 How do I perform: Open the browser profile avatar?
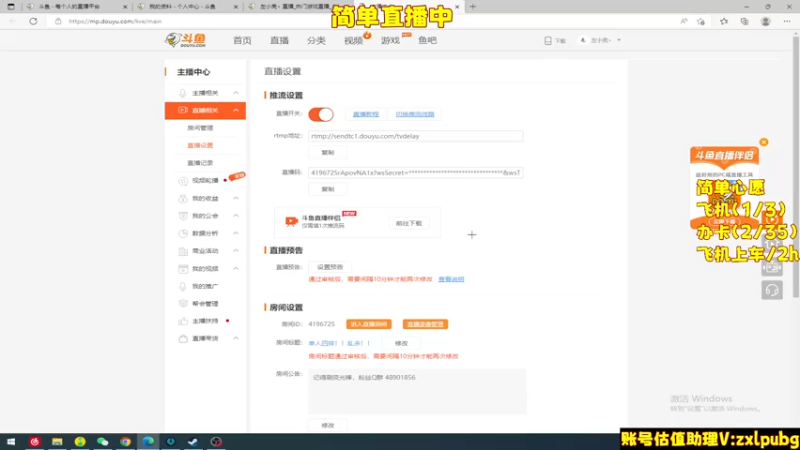tap(765, 21)
